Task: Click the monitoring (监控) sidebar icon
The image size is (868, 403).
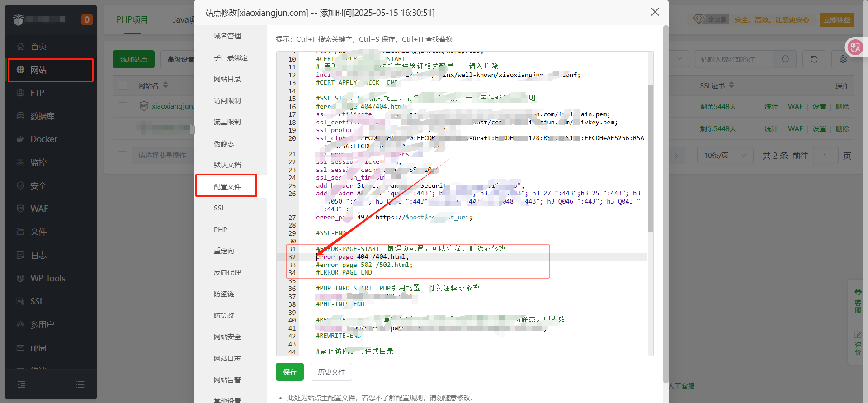Action: coord(20,162)
